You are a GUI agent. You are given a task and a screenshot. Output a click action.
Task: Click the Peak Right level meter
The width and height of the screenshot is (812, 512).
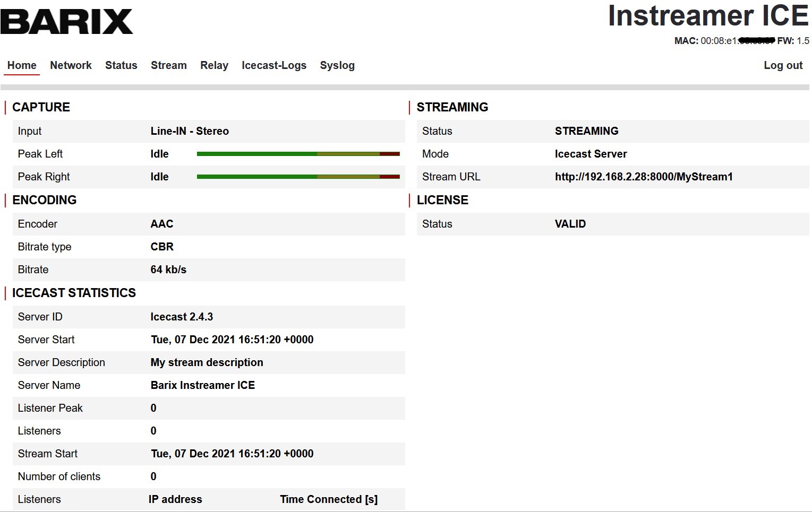click(x=298, y=177)
